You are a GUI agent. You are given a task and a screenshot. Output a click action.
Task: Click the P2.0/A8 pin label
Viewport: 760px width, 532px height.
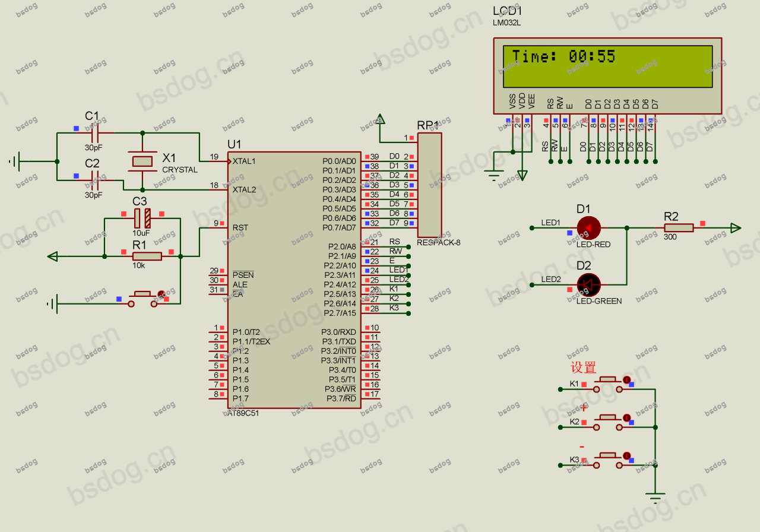[342, 246]
